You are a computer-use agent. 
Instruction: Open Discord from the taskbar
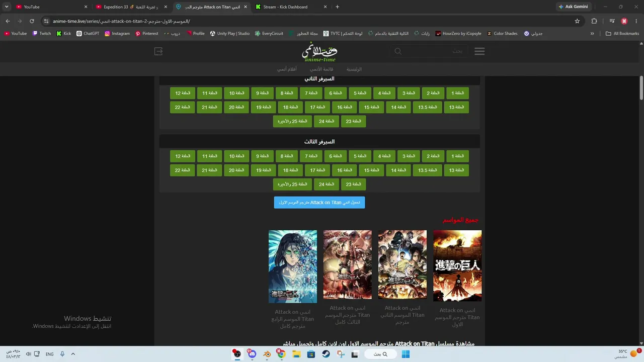pos(252,354)
